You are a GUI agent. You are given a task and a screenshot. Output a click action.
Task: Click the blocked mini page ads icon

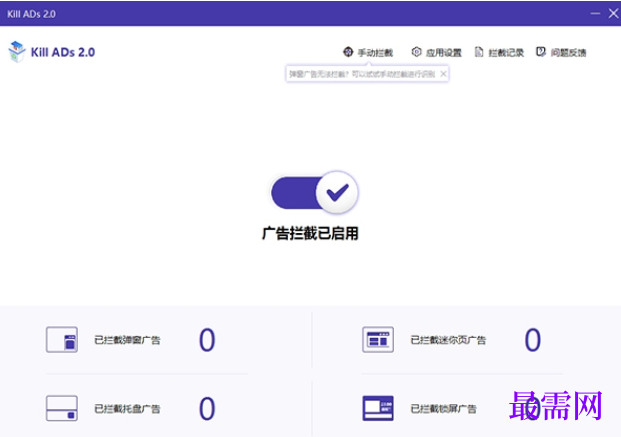tap(378, 340)
